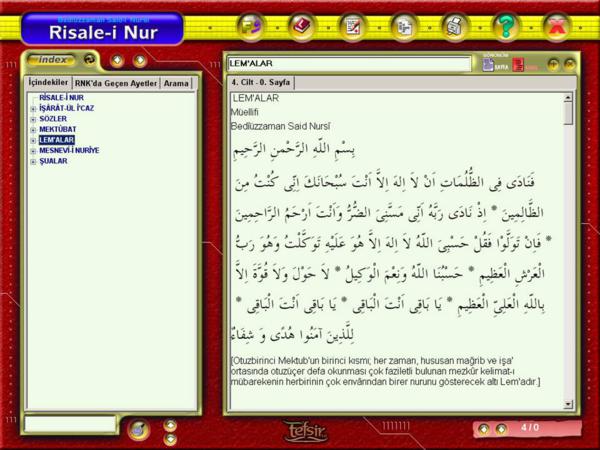Open help with green question mark
The image size is (600, 450).
point(506,27)
